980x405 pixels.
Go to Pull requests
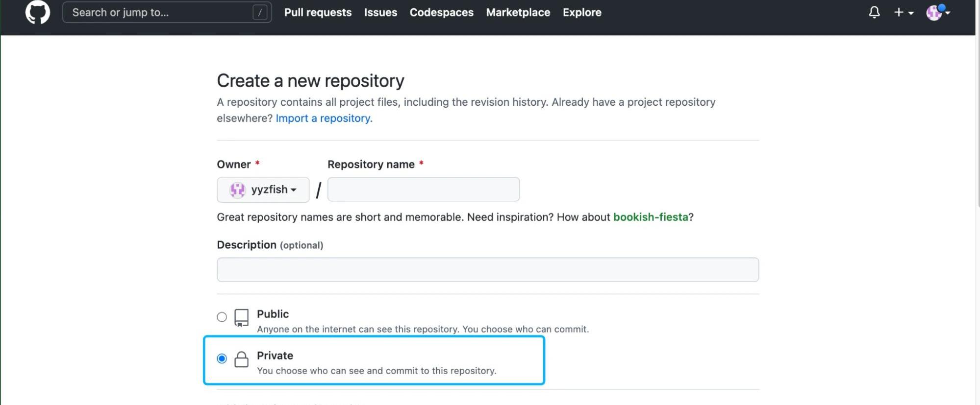pos(318,12)
